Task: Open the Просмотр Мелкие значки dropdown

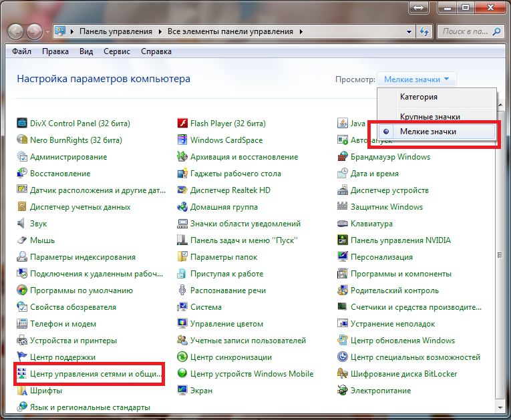Action: (417, 79)
